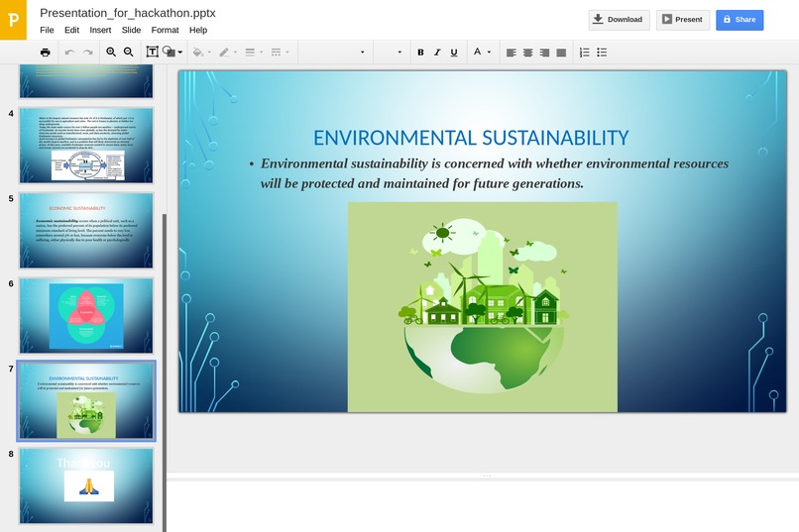Open the Help menu
799x532 pixels.
198,30
